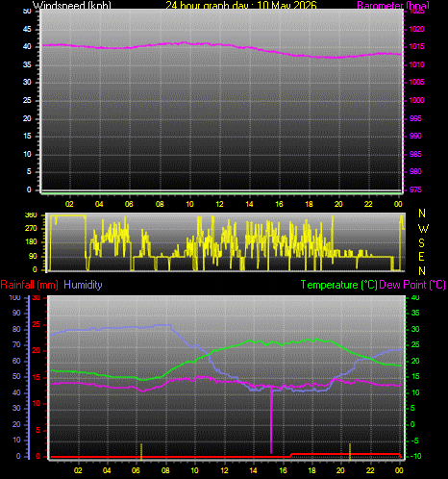This screenshot has width=448, height=479.
Task: Click the 1015 value on barometer axis
Action: click(416, 47)
